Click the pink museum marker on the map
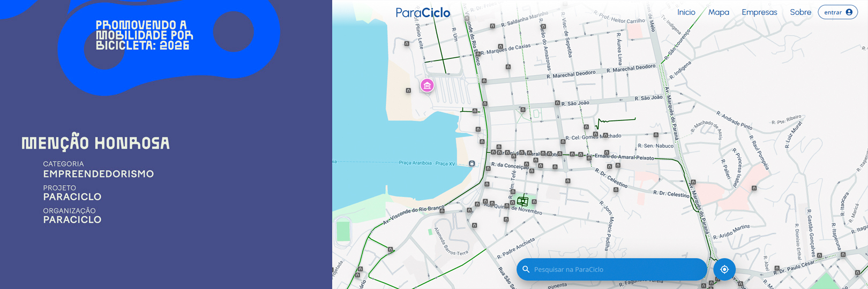Image resolution: width=868 pixels, height=289 pixels. tap(427, 86)
